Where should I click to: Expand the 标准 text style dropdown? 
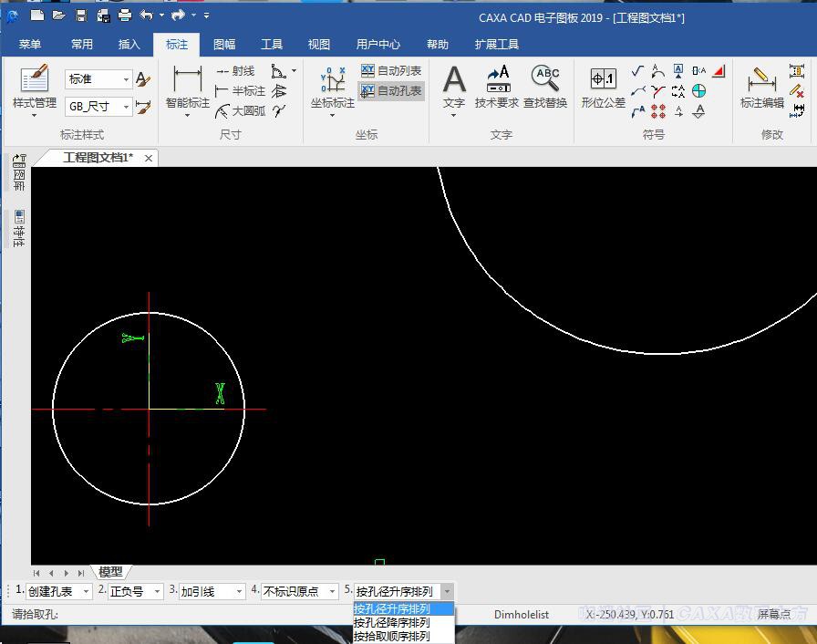[126, 79]
